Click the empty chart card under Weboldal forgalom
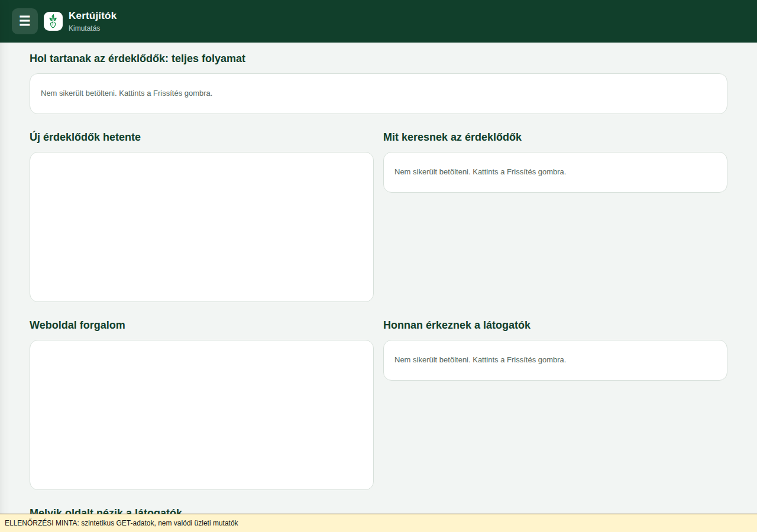Image resolution: width=757 pixels, height=532 pixels. (x=202, y=415)
